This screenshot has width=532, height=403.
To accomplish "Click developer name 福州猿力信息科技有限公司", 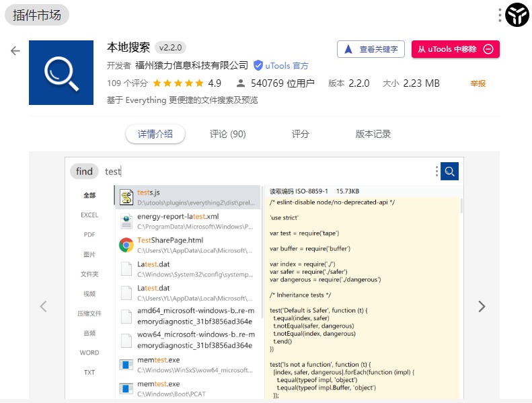I will [x=192, y=65].
